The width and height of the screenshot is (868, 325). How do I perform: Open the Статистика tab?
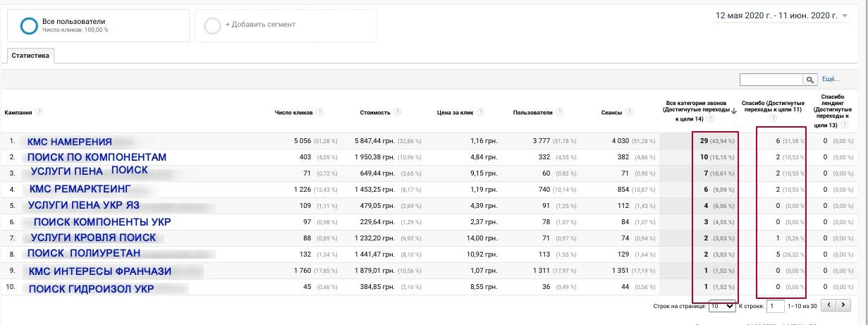[x=31, y=56]
